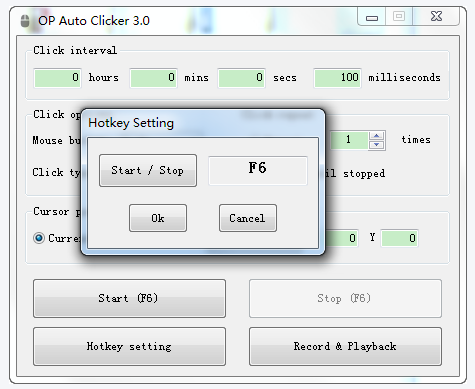The width and height of the screenshot is (475, 389).
Task: Select the Current location radio button
Action: (x=39, y=238)
